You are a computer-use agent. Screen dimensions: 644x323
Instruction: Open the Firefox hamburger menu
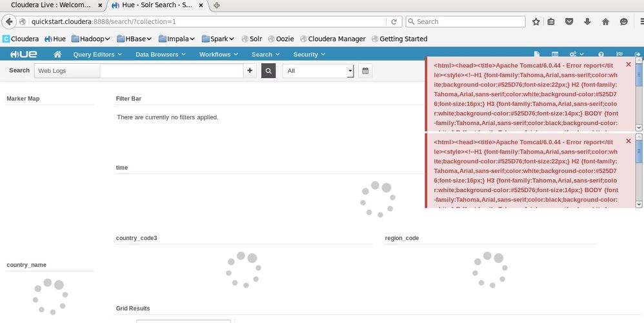click(x=641, y=22)
